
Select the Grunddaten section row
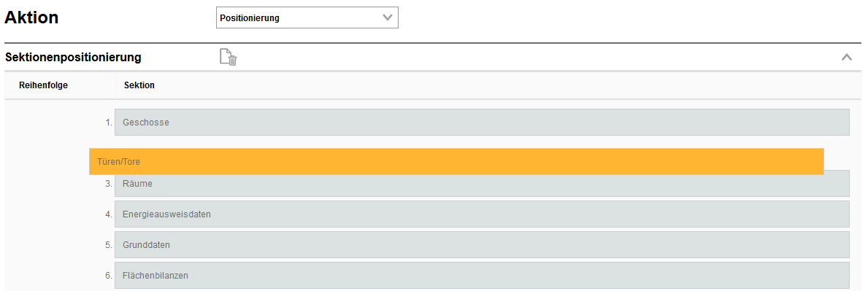point(482,244)
